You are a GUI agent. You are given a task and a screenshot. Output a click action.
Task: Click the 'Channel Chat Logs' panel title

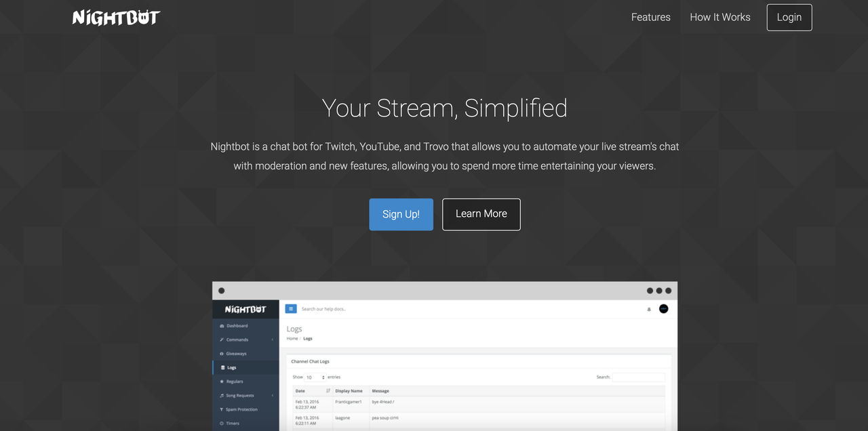click(310, 362)
